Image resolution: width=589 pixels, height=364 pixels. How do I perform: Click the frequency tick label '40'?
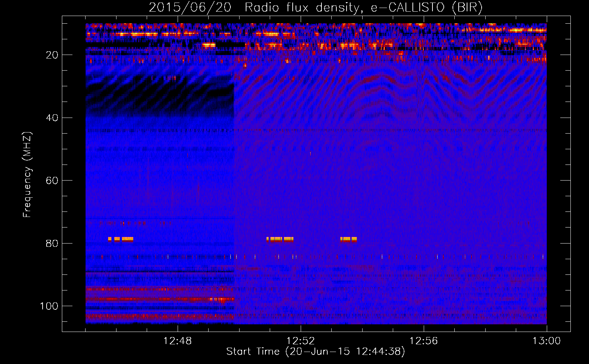pyautogui.click(x=52, y=118)
